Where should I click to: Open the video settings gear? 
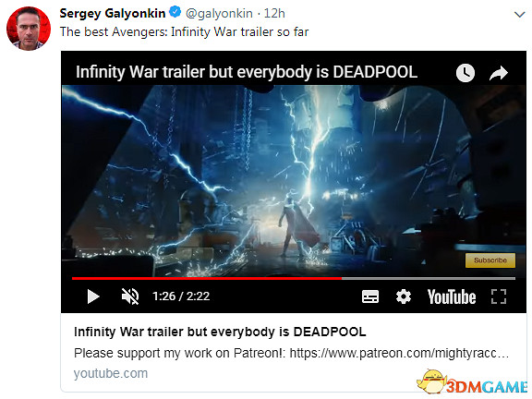pyautogui.click(x=404, y=296)
